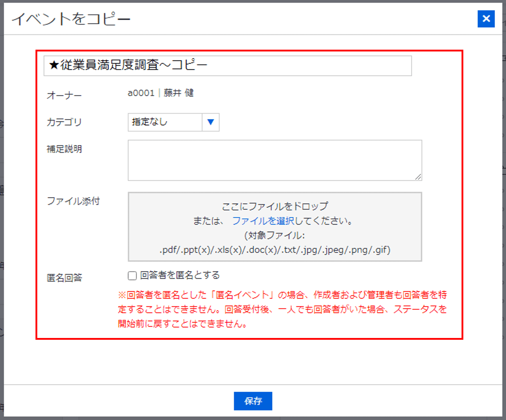This screenshot has height=420, width=506.
Task: Close the イベントをコピー dialog with the X icon
Action: 486,19
